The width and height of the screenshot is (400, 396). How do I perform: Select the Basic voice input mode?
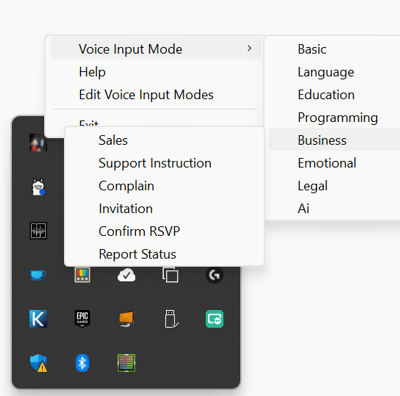312,49
